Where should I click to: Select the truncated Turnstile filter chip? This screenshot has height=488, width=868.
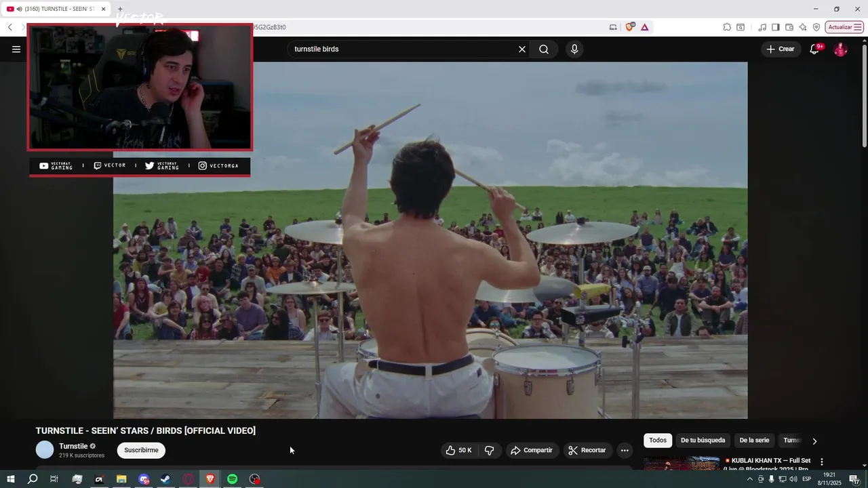(793, 441)
